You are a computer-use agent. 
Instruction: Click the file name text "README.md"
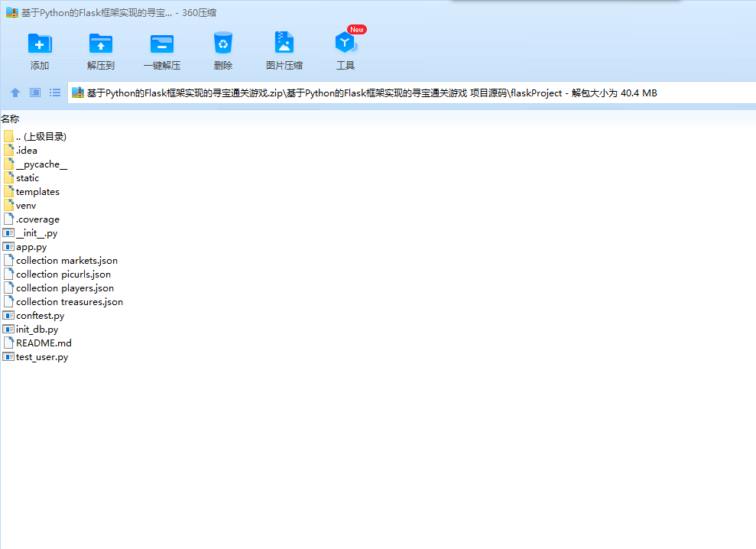(44, 343)
